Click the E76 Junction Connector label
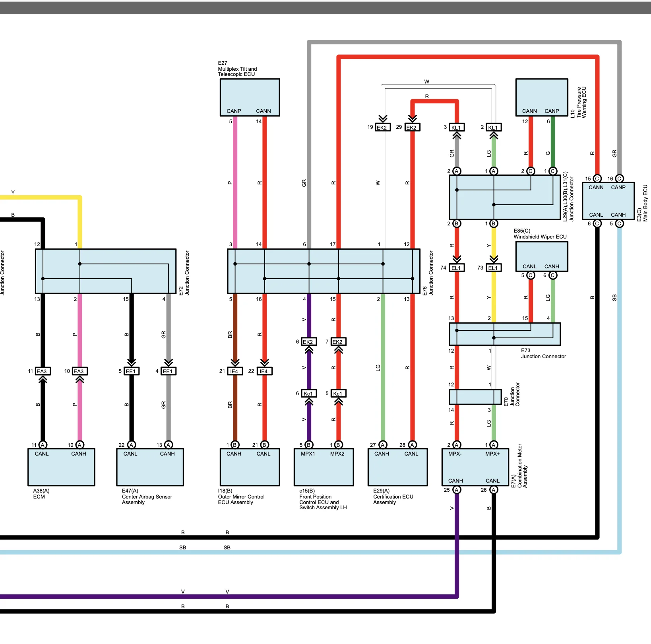The width and height of the screenshot is (651, 644). coord(428,273)
